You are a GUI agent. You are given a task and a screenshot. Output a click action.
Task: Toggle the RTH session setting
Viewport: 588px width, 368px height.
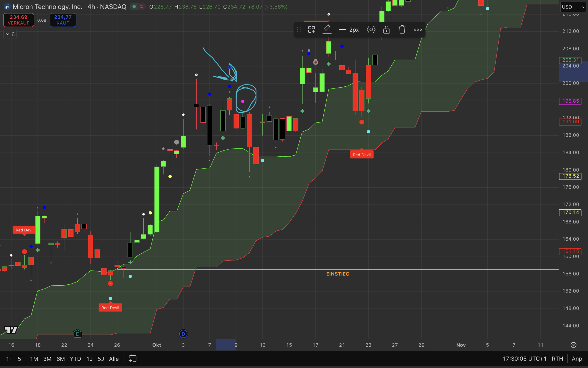pos(557,359)
